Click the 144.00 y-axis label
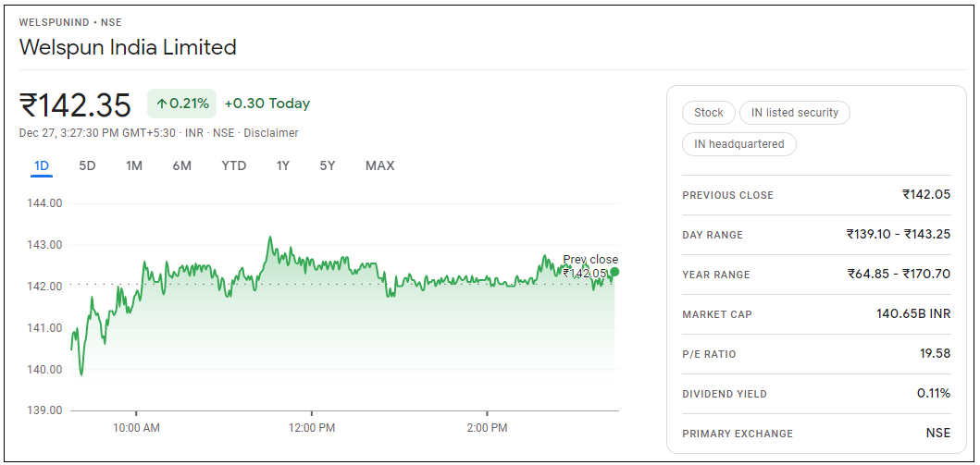Image resolution: width=980 pixels, height=465 pixels. [x=45, y=203]
